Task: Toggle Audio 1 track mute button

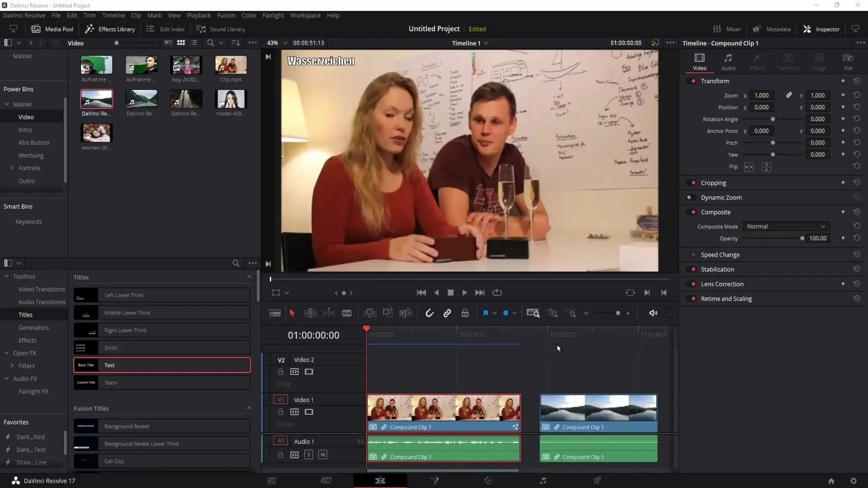Action: 322,455
